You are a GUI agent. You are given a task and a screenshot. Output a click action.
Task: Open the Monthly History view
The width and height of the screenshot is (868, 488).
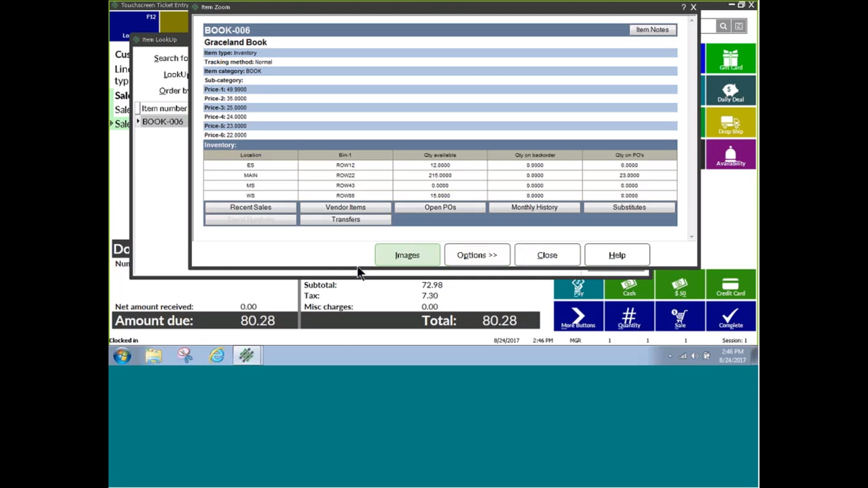(x=534, y=207)
